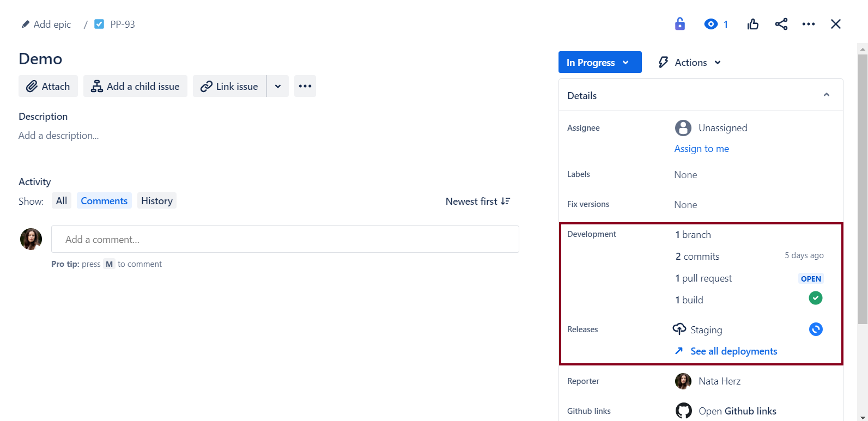Switch to the History activity tab
868x421 pixels.
[156, 201]
